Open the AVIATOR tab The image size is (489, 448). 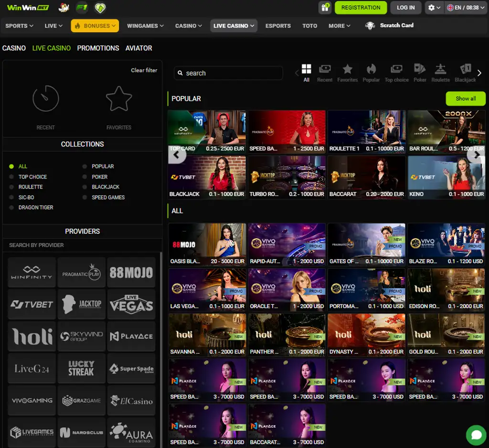[138, 48]
